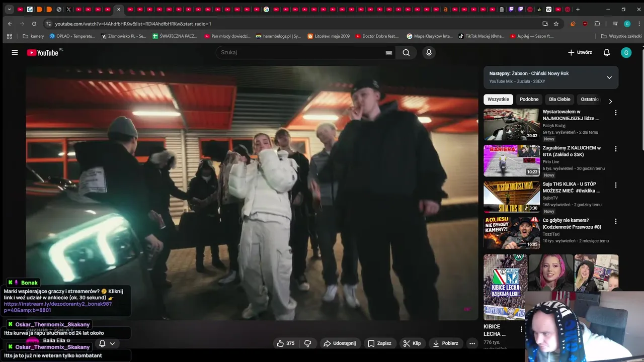This screenshot has width=644, height=362.
Task: Open the Chrome apps grid icon
Action: (x=9, y=36)
